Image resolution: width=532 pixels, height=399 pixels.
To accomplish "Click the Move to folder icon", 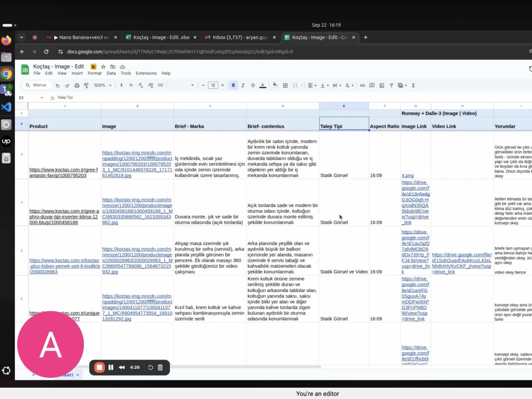I will click(113, 67).
